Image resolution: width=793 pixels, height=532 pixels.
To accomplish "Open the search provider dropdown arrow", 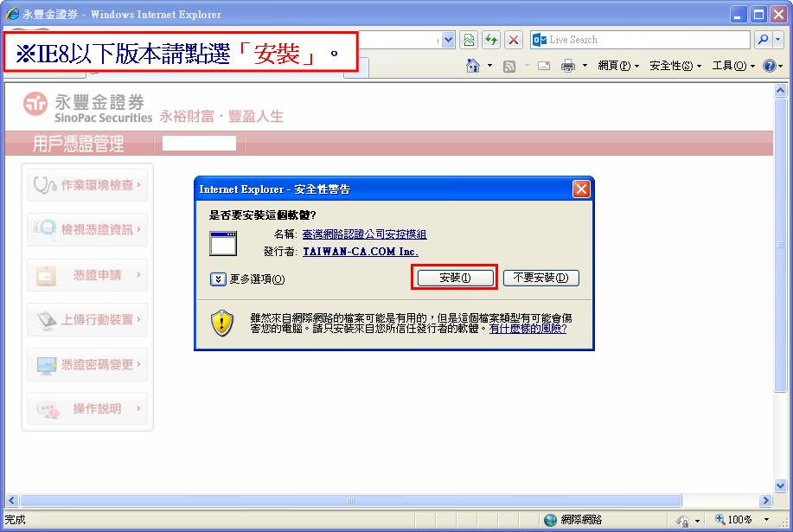I will 777,40.
